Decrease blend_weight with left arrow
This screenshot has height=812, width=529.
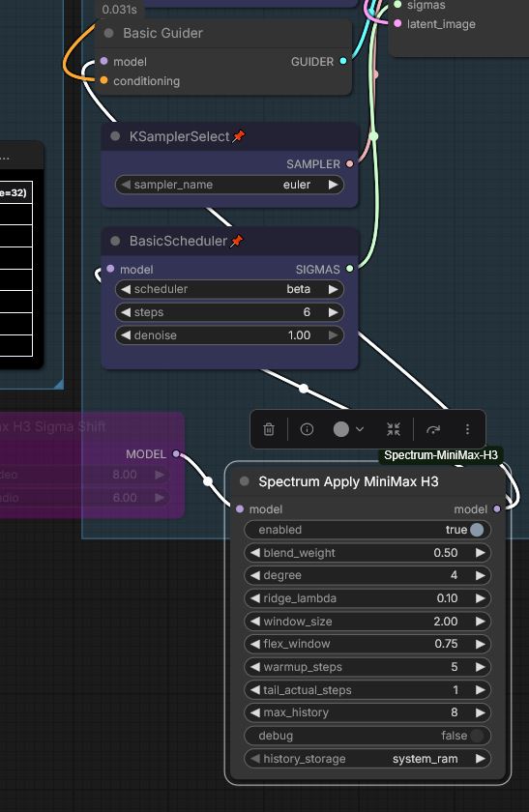254,553
